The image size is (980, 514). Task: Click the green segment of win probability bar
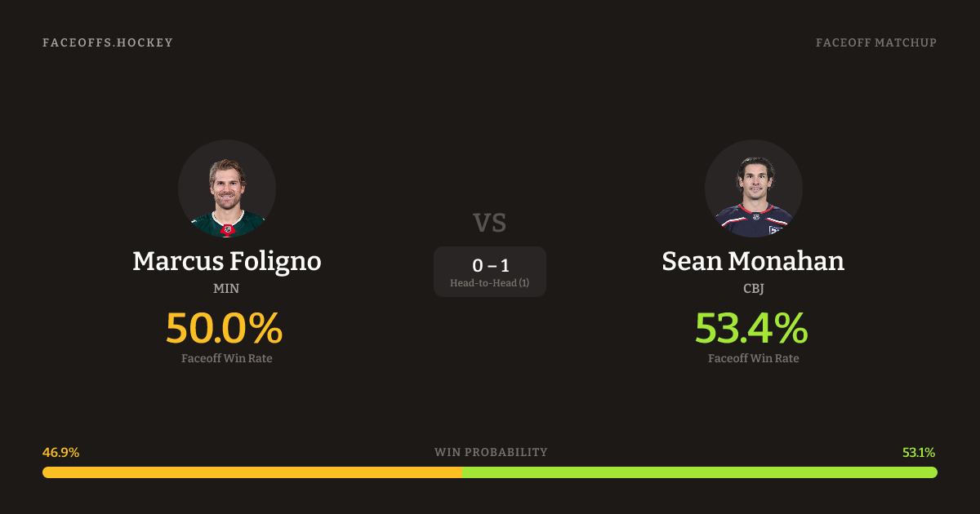tap(699, 472)
